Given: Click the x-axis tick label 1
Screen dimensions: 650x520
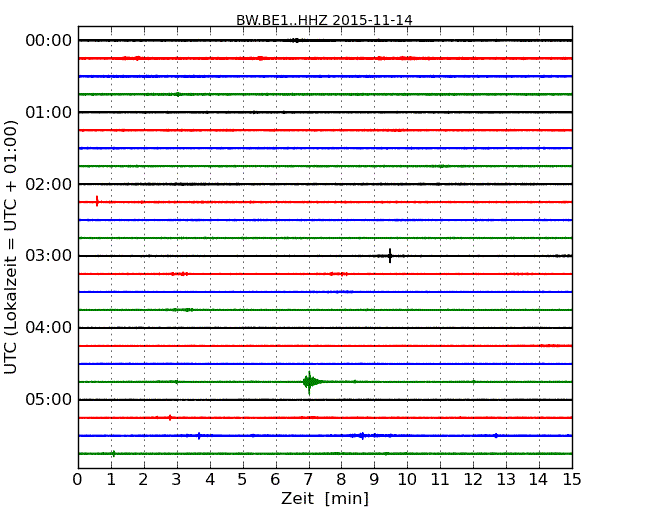Looking at the screenshot, I should (111, 480).
